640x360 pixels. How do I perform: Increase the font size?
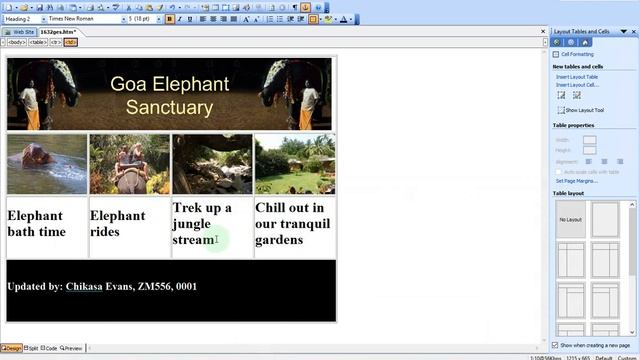coord(246,19)
